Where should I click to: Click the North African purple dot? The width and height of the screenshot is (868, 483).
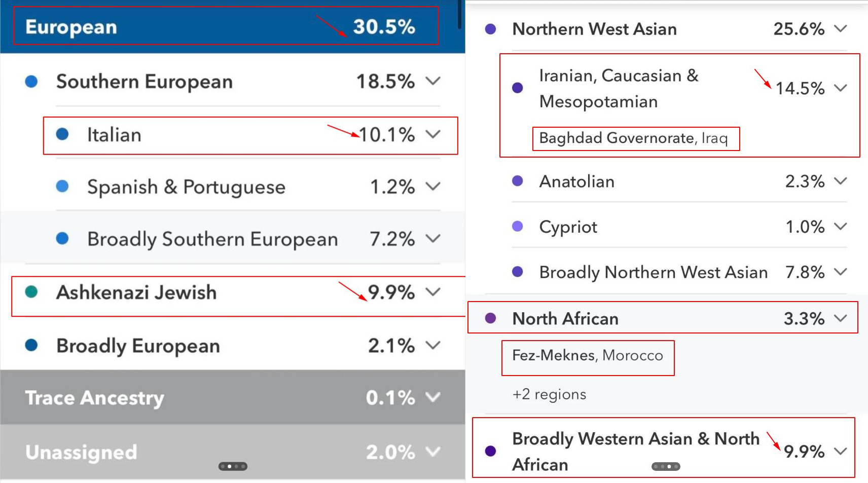(x=490, y=318)
